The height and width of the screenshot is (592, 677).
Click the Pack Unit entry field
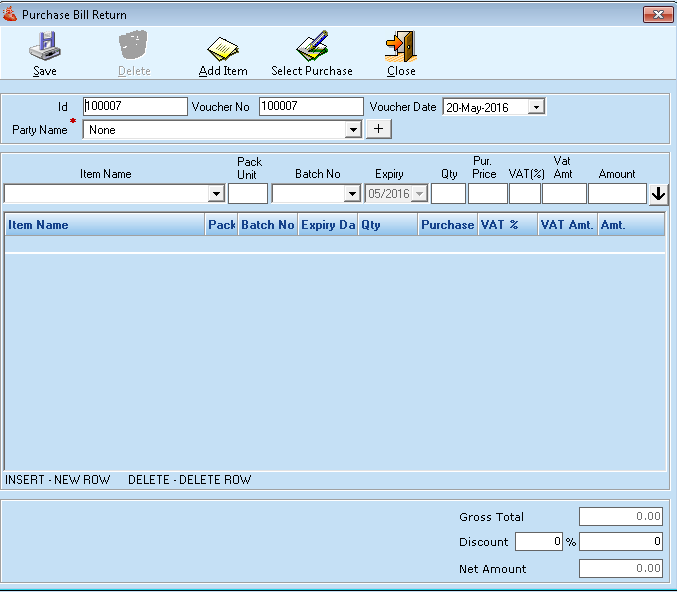tap(247, 194)
